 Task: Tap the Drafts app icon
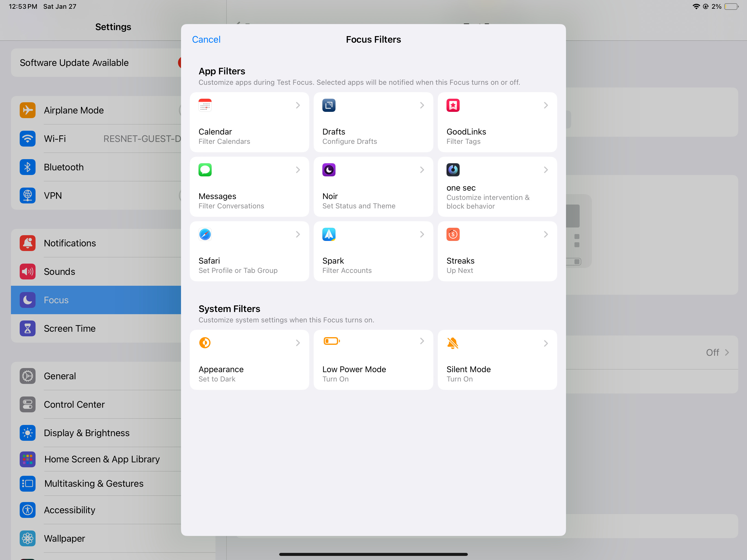click(x=329, y=105)
